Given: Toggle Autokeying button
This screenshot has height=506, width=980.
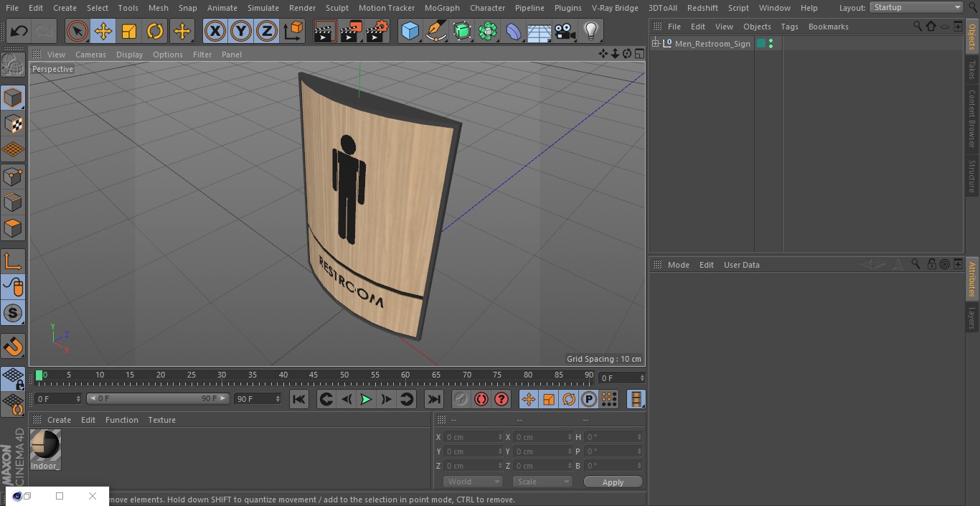Looking at the screenshot, I should point(481,399).
